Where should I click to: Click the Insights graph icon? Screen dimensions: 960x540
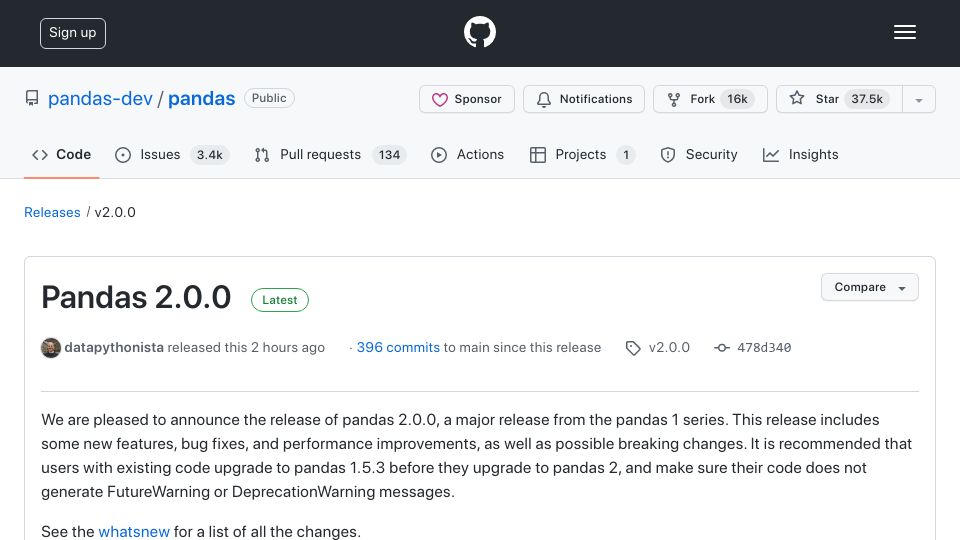(x=771, y=156)
